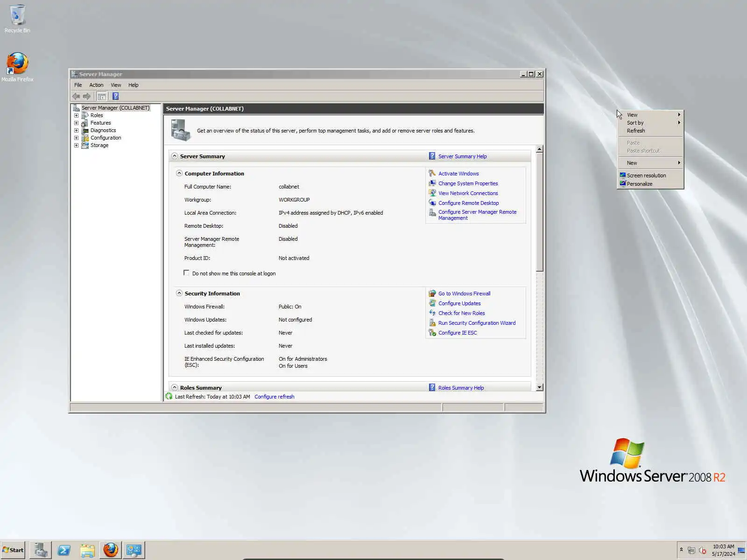The image size is (747, 560).
Task: Open the View menu in Server Manager
Action: click(x=116, y=85)
